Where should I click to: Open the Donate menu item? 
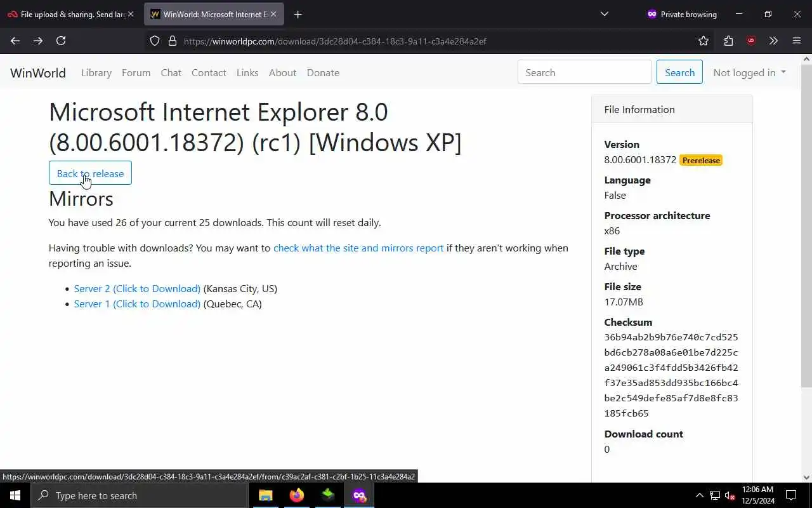323,72
